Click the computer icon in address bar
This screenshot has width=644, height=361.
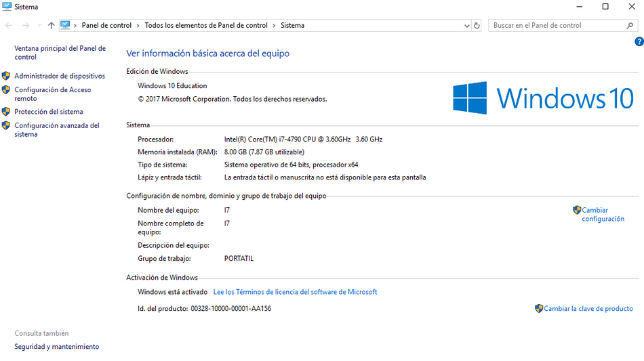coord(66,25)
